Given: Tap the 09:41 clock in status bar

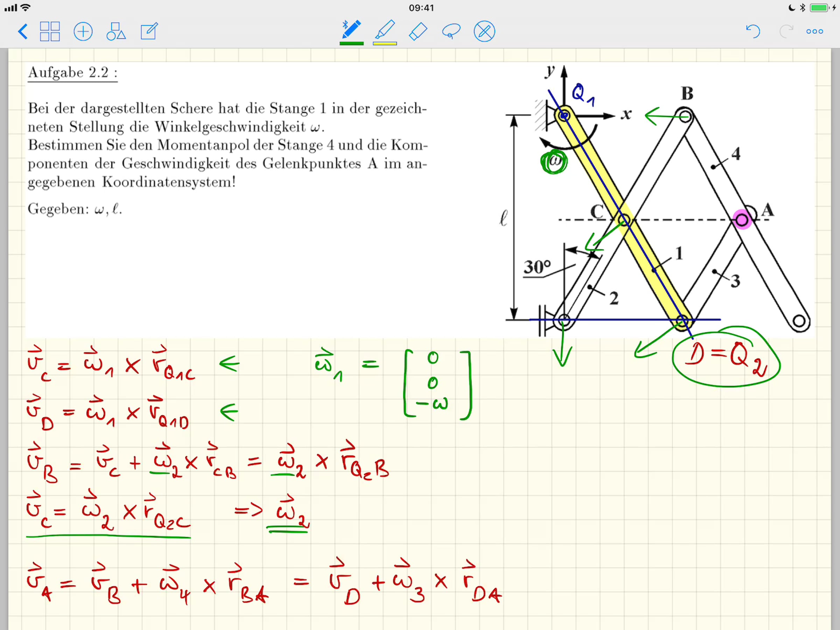Looking at the screenshot, I should pos(421,8).
